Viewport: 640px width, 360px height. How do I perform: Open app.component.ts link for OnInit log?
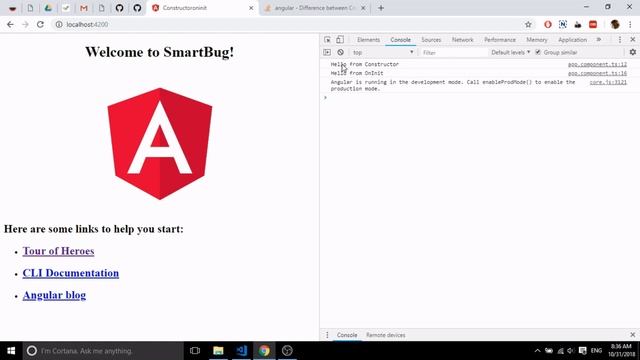(x=597, y=73)
